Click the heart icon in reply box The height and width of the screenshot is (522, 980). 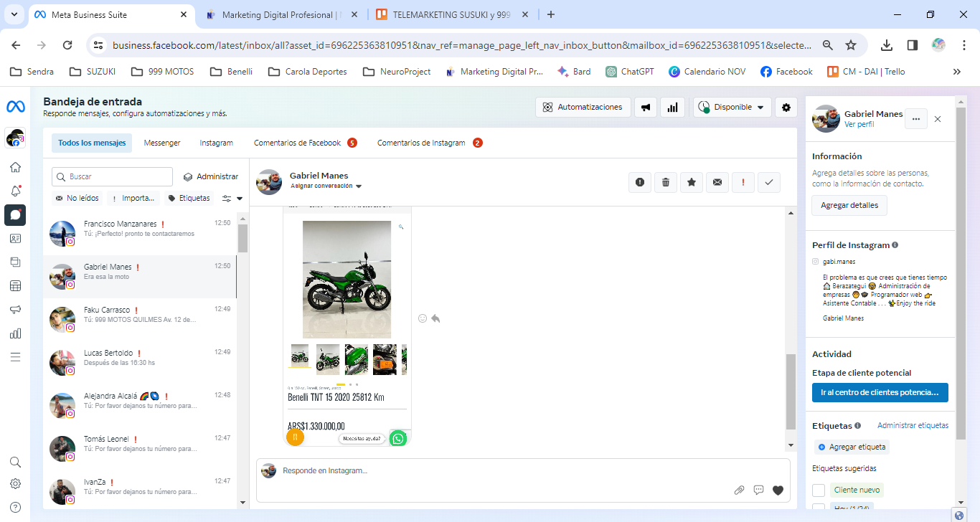point(778,490)
